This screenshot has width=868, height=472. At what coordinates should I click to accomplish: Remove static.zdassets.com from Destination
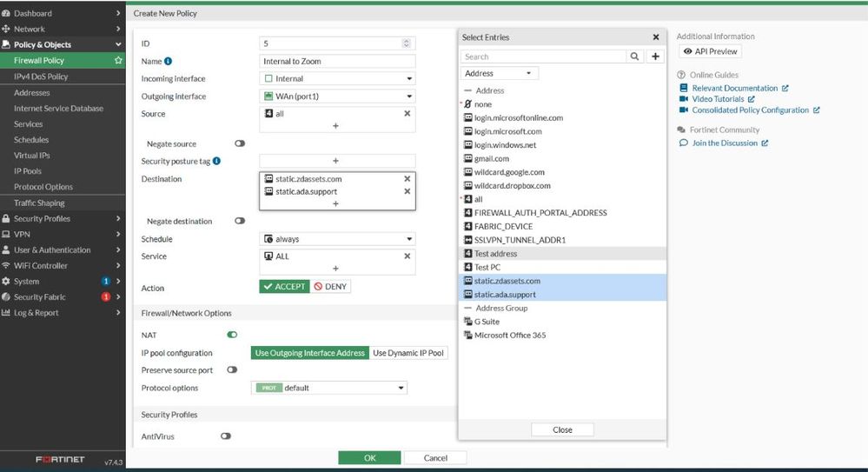pyautogui.click(x=407, y=178)
